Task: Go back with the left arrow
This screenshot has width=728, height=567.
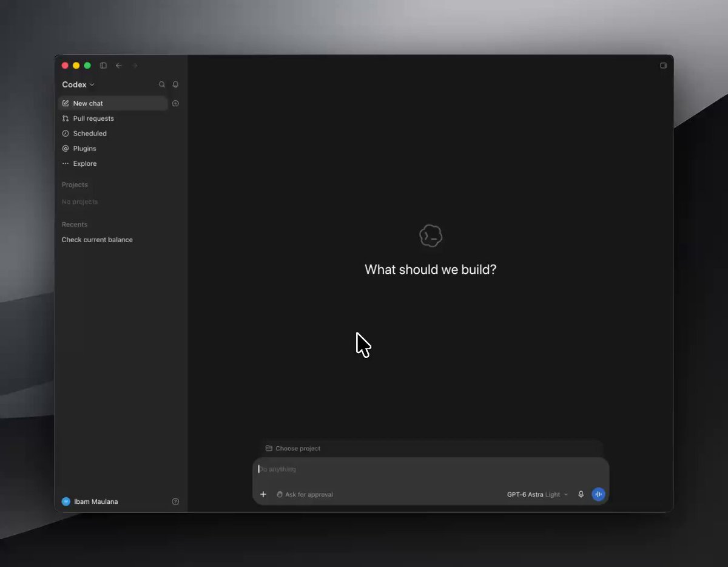Action: tap(119, 66)
